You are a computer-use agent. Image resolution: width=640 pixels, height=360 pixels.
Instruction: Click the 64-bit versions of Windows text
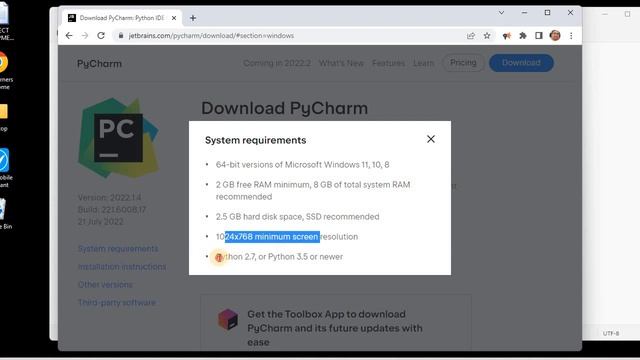click(302, 164)
